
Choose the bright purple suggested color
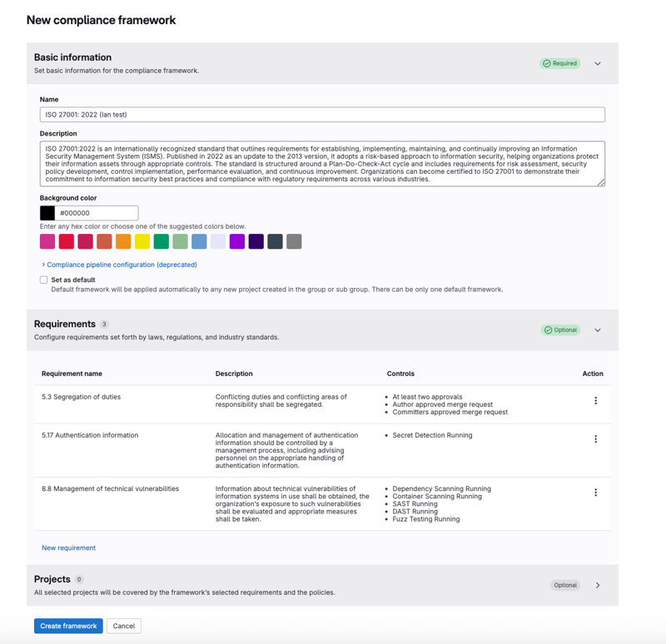point(237,241)
